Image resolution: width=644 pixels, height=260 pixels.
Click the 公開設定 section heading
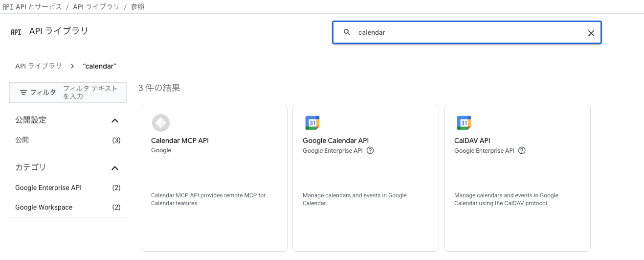tap(31, 120)
